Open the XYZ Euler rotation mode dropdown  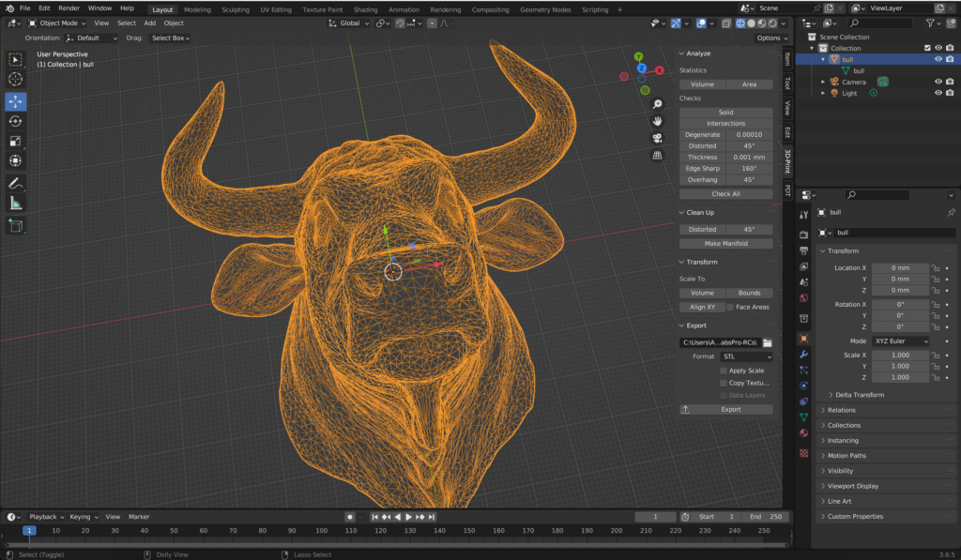pos(900,341)
